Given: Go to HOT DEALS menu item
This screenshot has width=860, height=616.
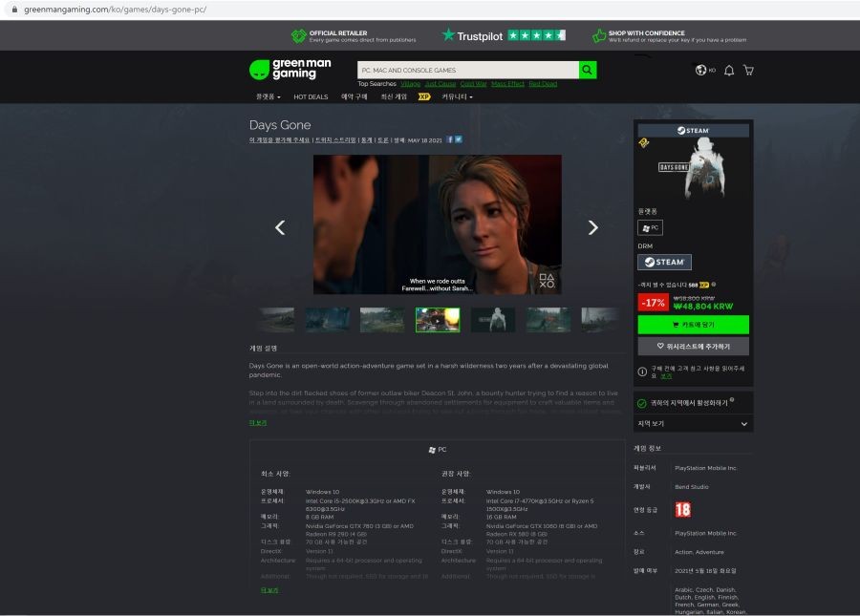Looking at the screenshot, I should pyautogui.click(x=311, y=97).
